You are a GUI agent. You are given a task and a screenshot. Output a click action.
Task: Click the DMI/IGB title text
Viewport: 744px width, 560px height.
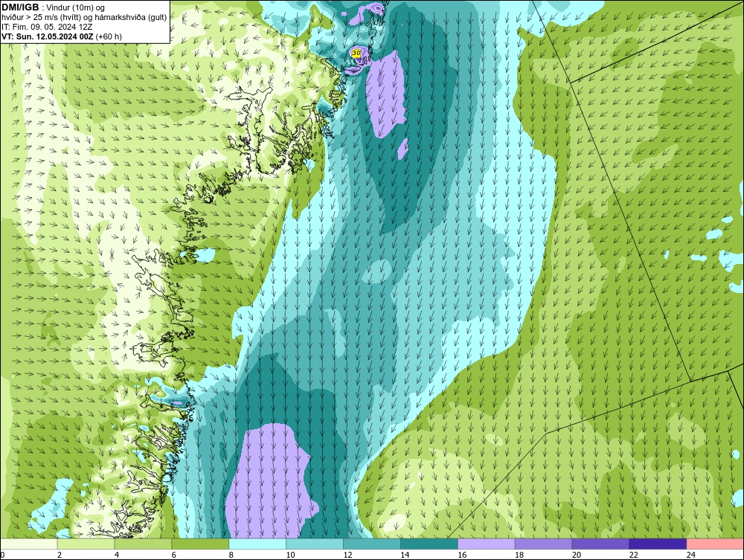(x=20, y=7)
